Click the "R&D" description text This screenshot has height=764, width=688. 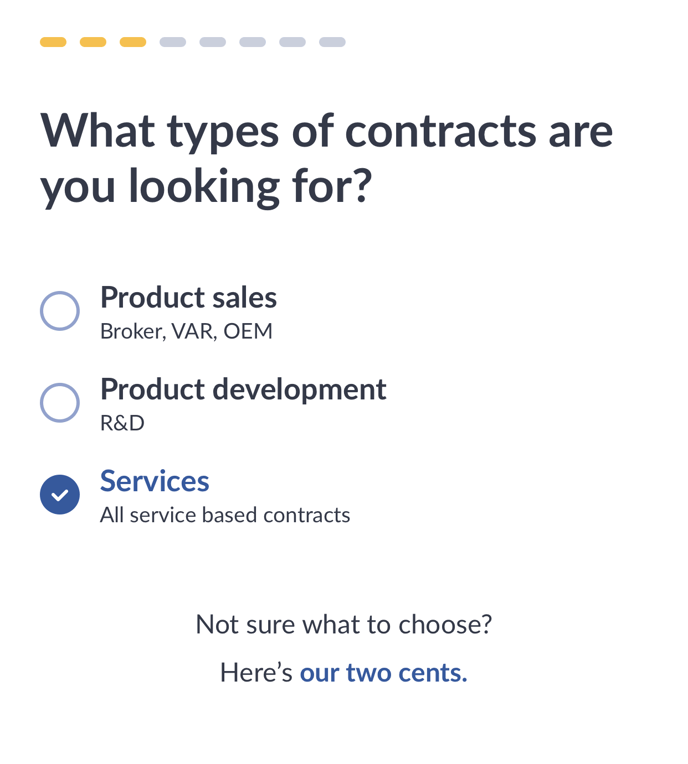[122, 423]
